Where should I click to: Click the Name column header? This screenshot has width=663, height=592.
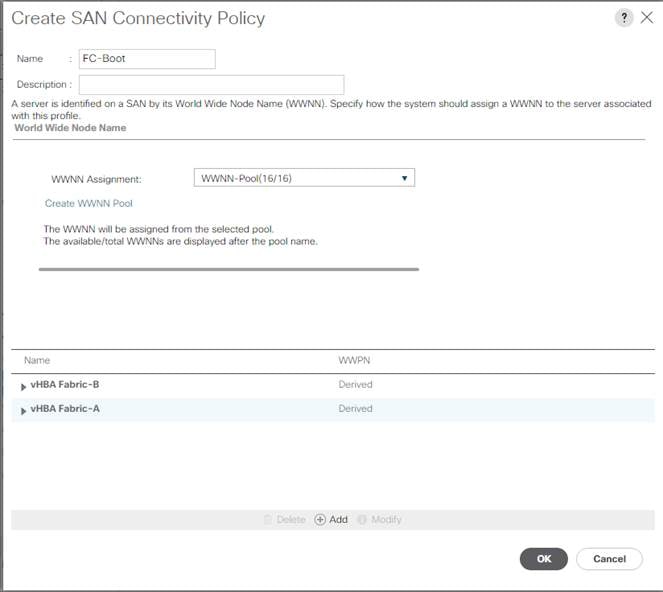pyautogui.click(x=37, y=360)
